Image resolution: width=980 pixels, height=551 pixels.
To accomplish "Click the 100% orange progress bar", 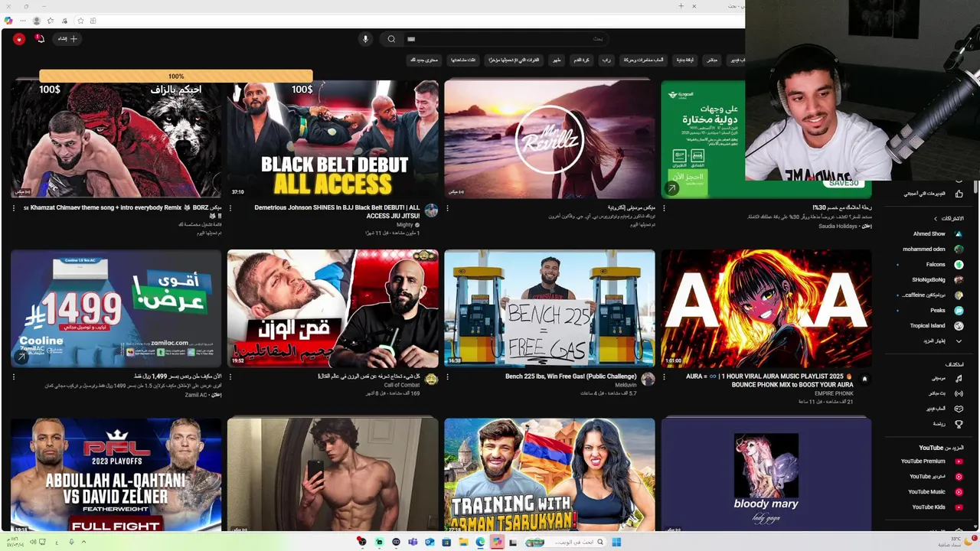I will (x=176, y=76).
